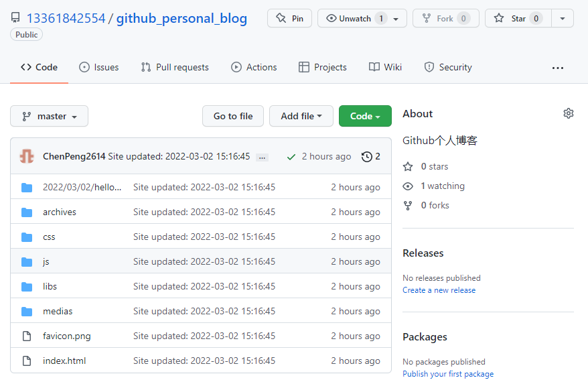Click the css folder icon
This screenshot has height=382, width=588.
27,237
